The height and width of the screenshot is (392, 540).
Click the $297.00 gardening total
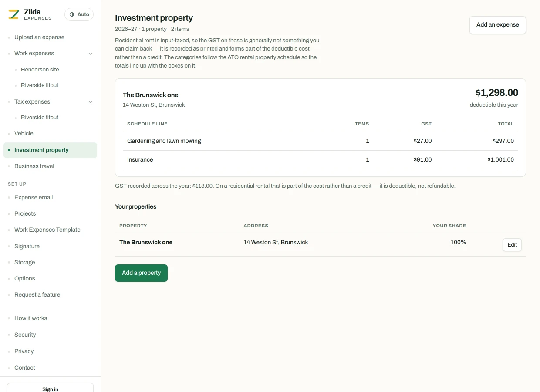pyautogui.click(x=503, y=141)
